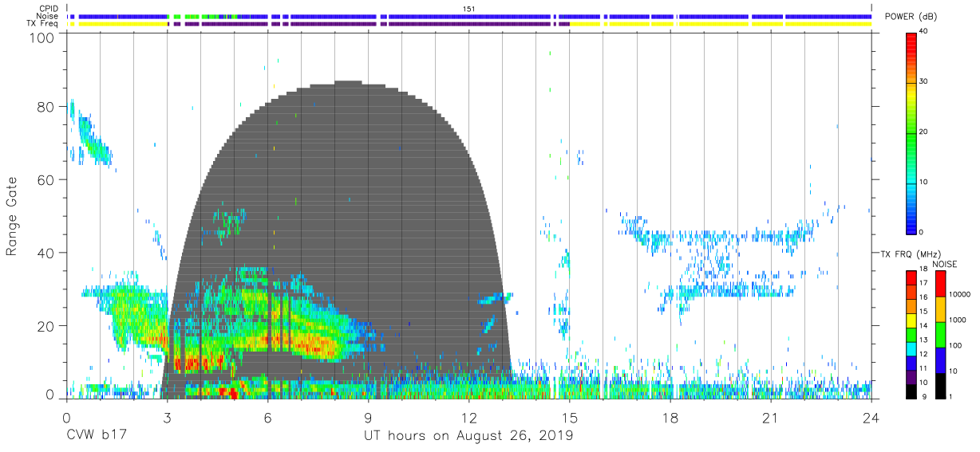Click the 'NOISE' legend title

[x=945, y=264]
